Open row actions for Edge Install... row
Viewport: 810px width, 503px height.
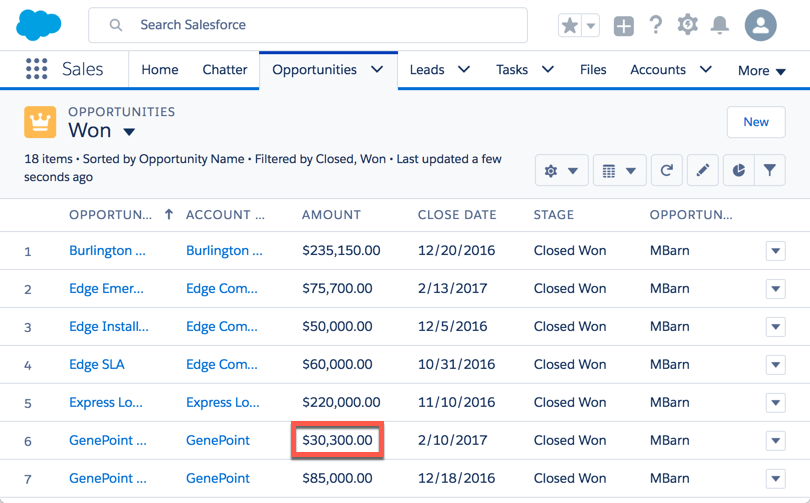775,327
